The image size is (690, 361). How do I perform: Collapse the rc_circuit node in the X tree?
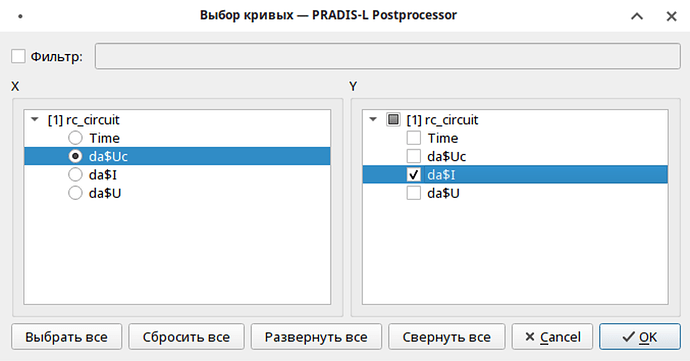point(35,119)
